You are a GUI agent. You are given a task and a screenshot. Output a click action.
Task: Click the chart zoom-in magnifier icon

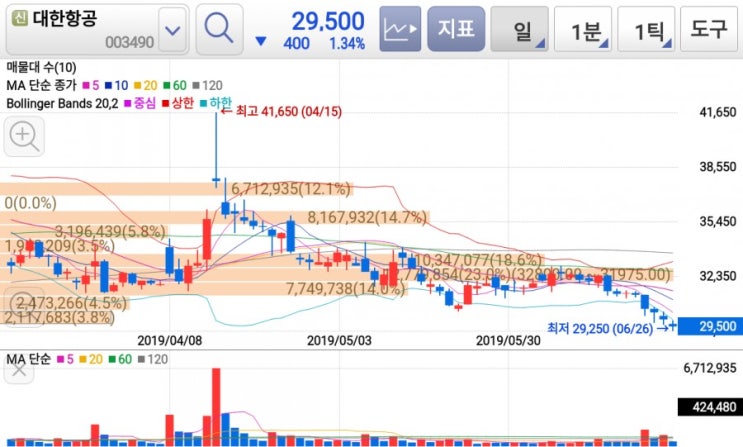(x=24, y=137)
